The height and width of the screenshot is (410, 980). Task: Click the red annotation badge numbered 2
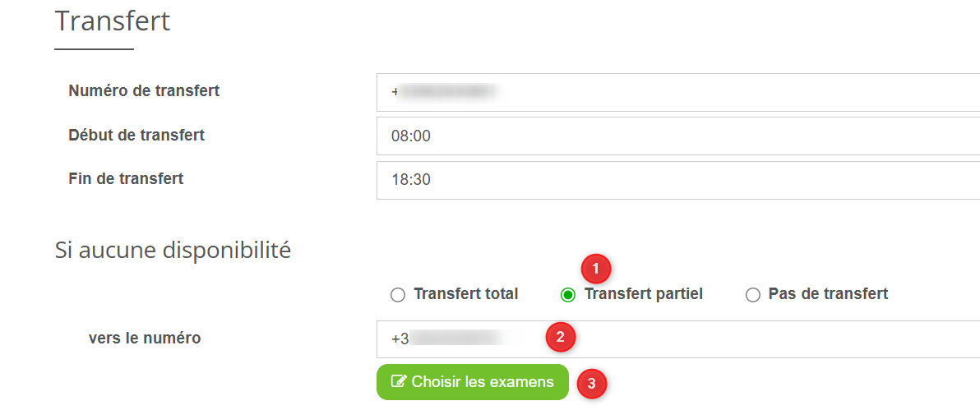click(561, 337)
